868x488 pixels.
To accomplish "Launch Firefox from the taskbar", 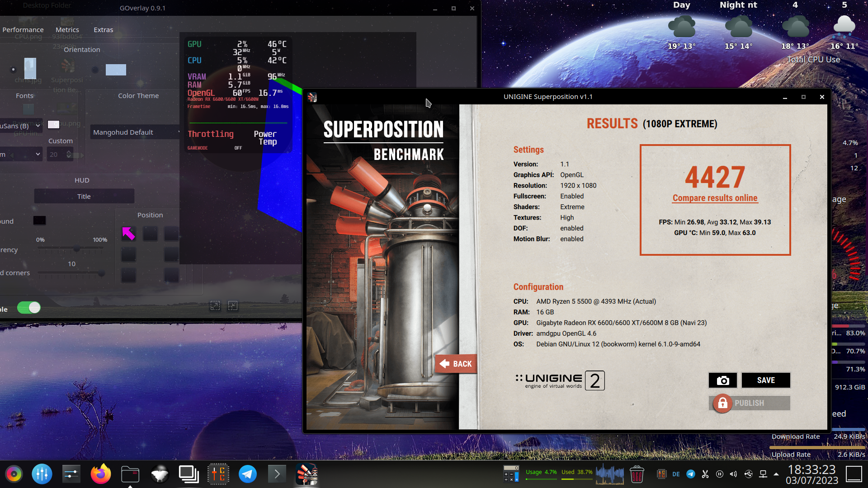I will (100, 474).
